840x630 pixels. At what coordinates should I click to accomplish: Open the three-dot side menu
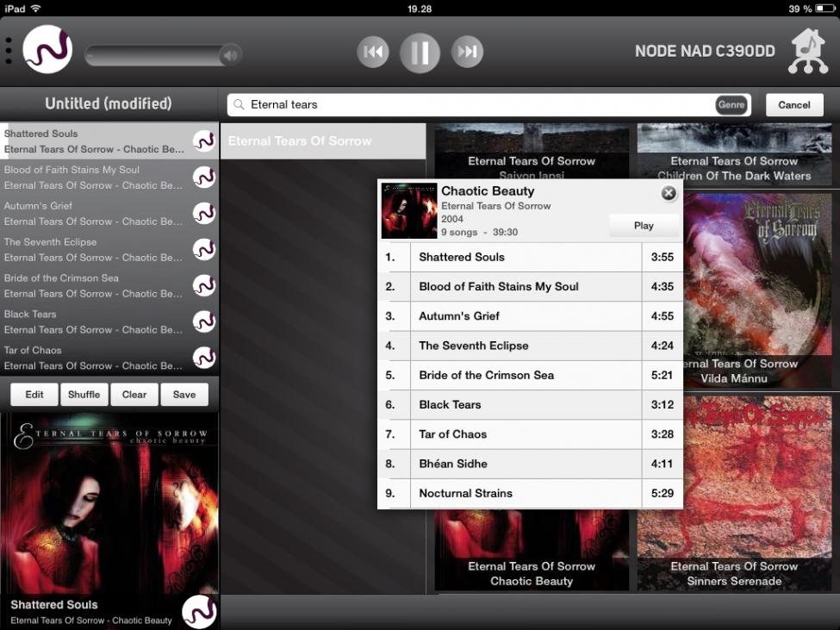(x=8, y=52)
